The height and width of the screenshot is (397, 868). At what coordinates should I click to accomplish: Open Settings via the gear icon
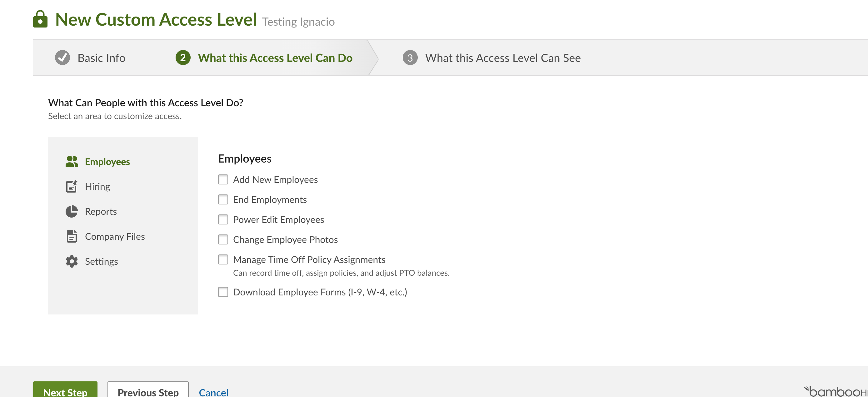pyautogui.click(x=72, y=261)
